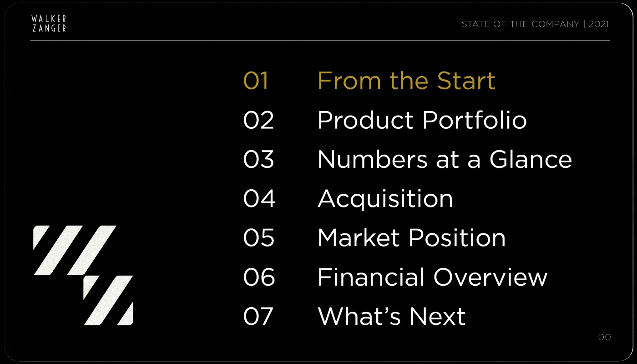
Task: Click the 2021 year label
Action: 599,24
